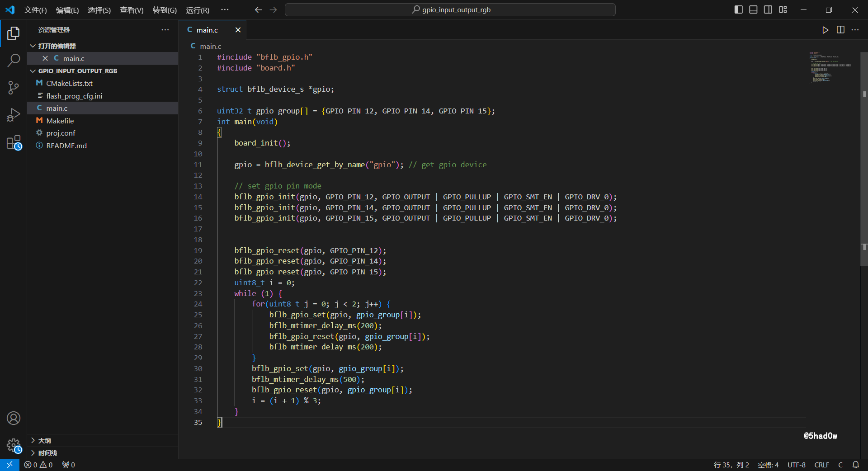Screen dimensions: 868x471
Task: Open notifications bell in status bar
Action: [855, 465]
